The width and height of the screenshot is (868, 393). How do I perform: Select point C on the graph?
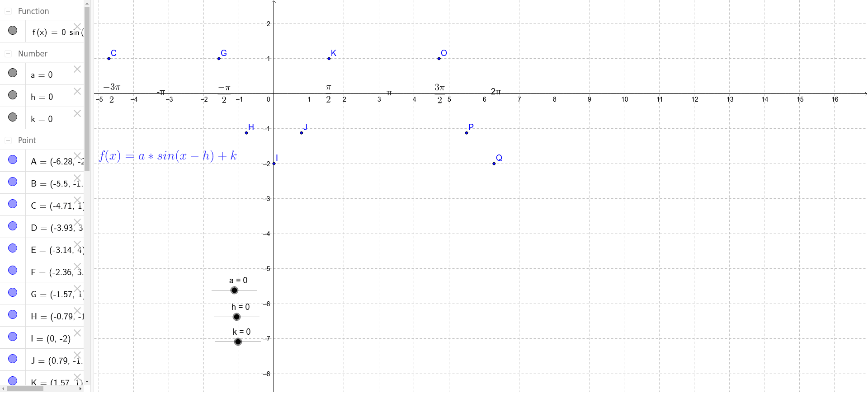109,59
